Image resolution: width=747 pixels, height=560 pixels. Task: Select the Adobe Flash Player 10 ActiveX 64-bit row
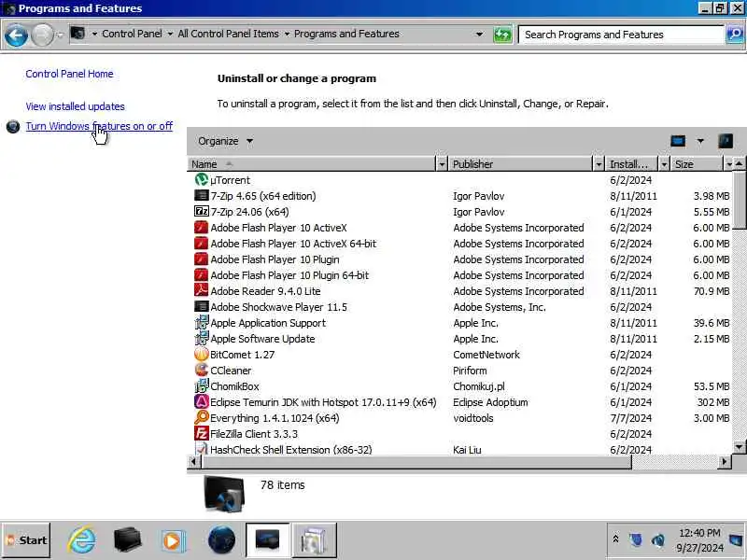(460, 244)
